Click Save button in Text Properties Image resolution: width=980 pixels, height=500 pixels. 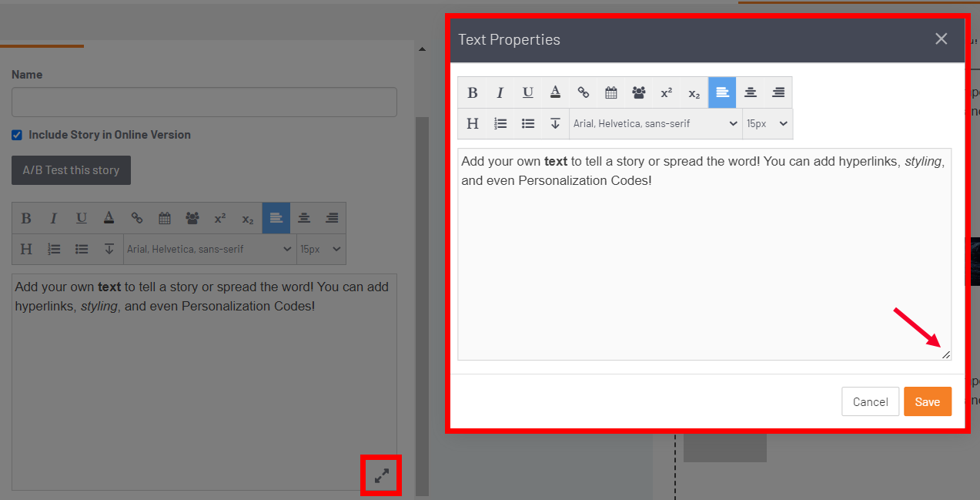coord(927,401)
